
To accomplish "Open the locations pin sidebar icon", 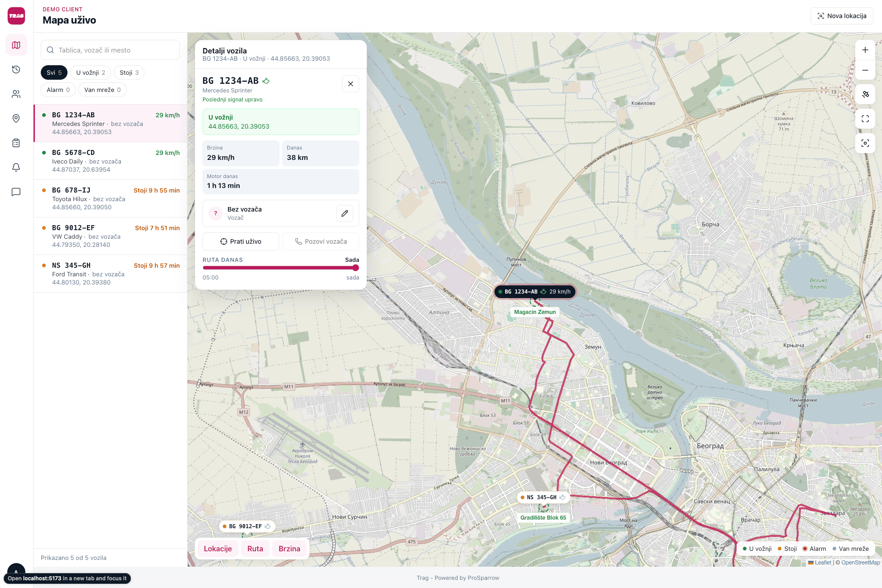I will tap(16, 118).
